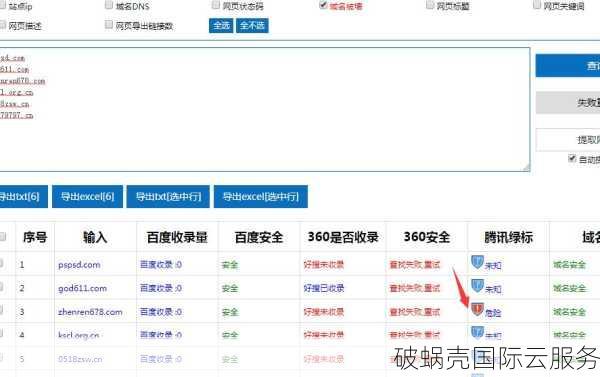
Task: Tick the 网页描述 checkbox
Action: [3, 25]
